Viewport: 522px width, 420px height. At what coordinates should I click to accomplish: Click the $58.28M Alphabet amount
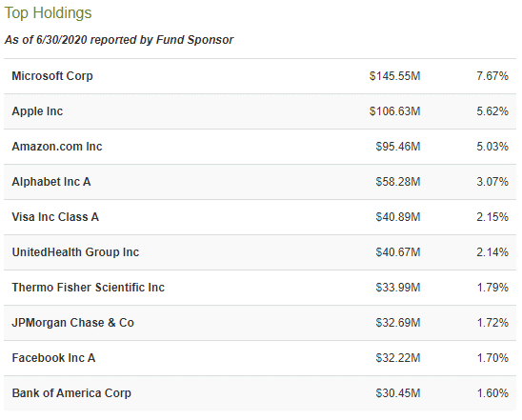pyautogui.click(x=398, y=182)
